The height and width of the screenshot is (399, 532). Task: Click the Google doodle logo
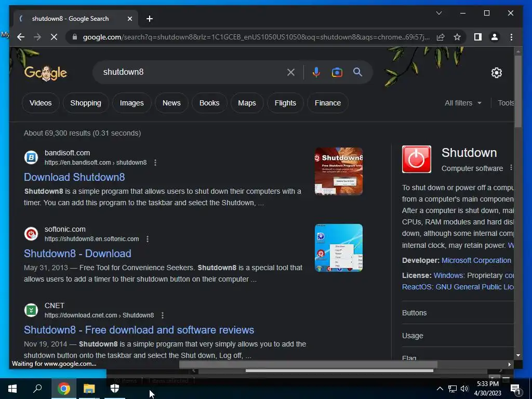click(46, 73)
